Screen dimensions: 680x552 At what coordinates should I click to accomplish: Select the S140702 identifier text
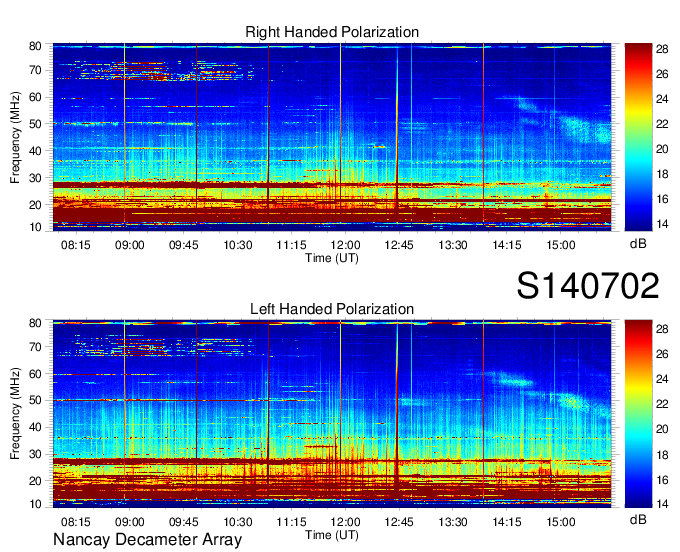pos(588,285)
